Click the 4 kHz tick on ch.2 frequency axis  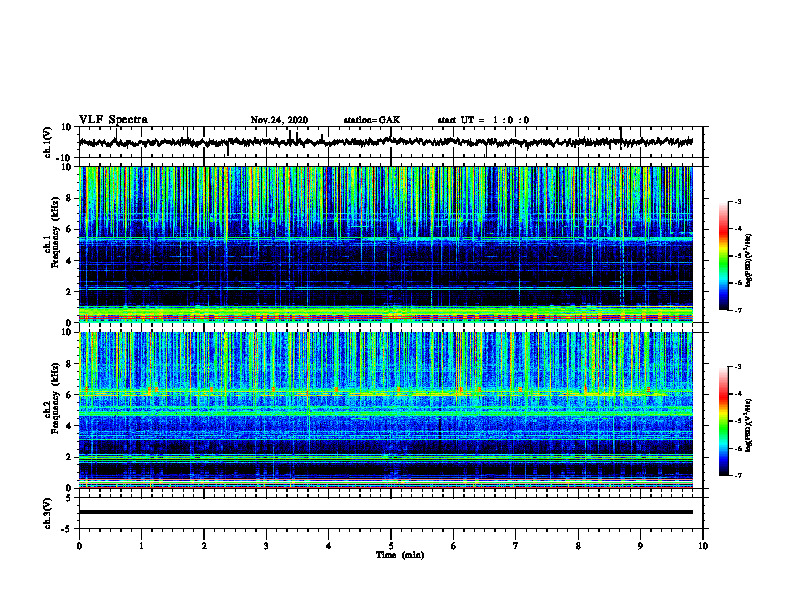[69, 426]
